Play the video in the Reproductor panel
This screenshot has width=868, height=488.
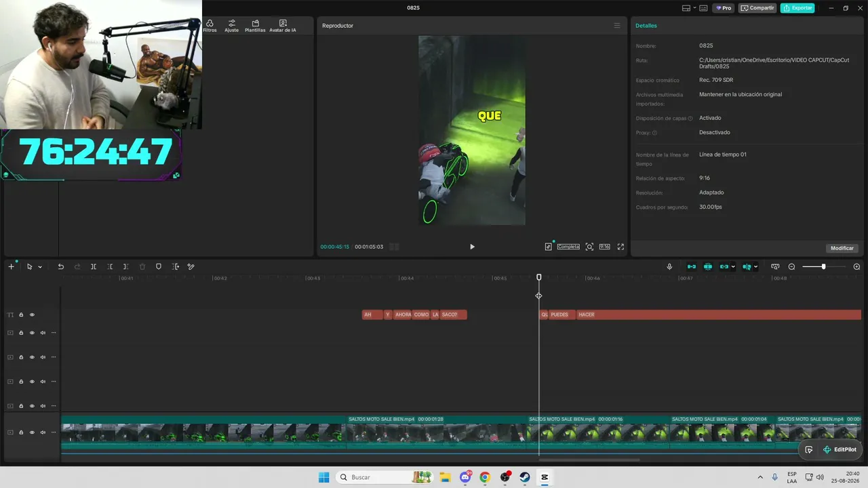472,247
